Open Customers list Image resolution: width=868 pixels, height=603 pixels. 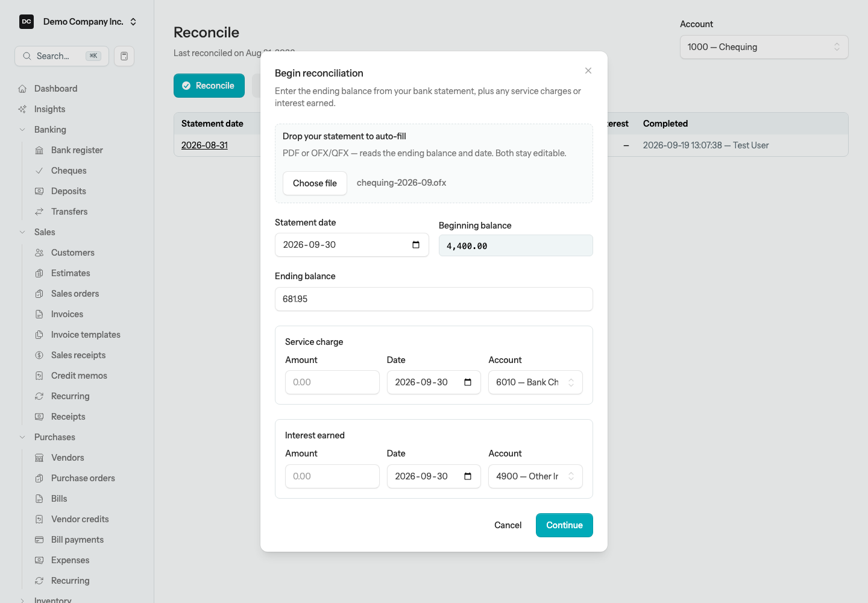click(x=72, y=253)
